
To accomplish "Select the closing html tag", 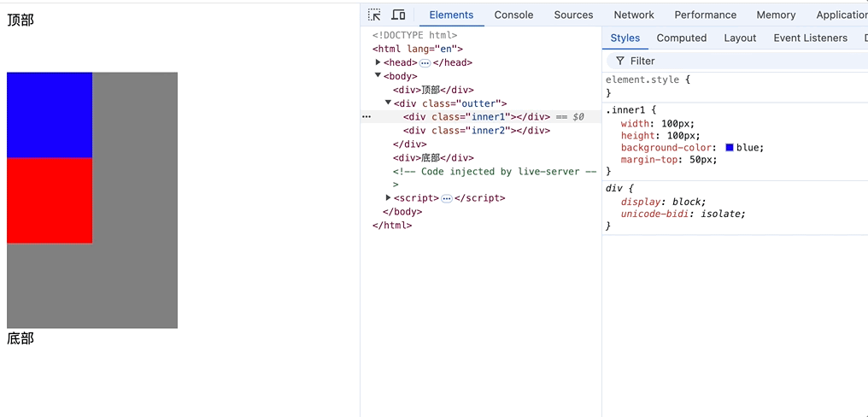I will tap(392, 226).
